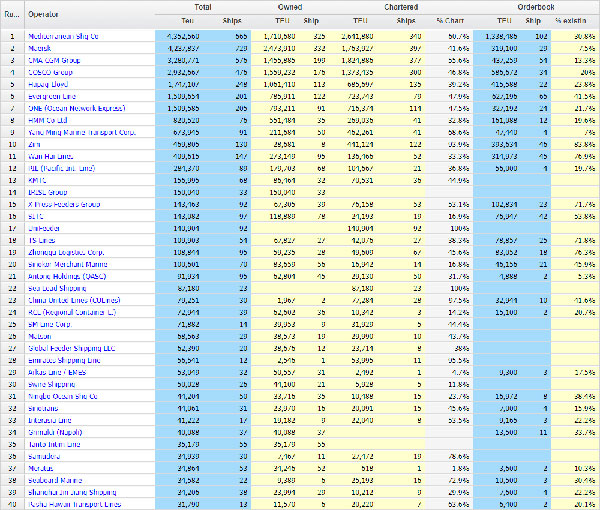Click the Zim operator link

tap(34, 144)
